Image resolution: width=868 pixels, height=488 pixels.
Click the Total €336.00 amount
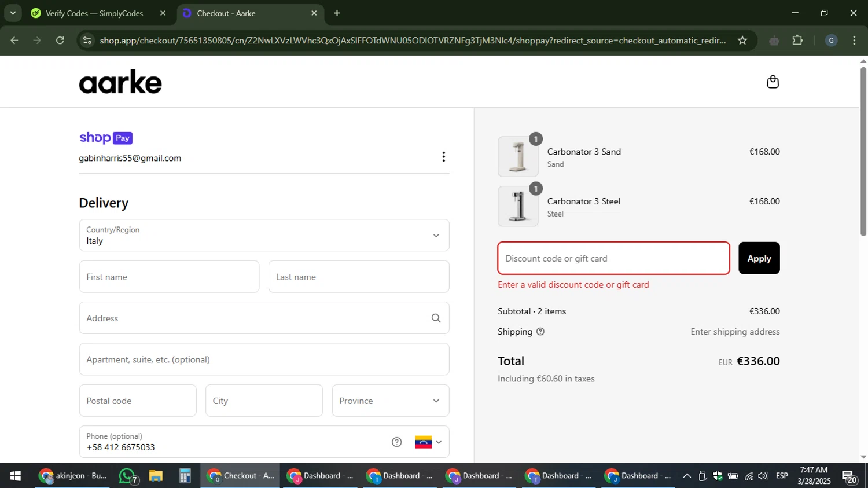pyautogui.click(x=758, y=361)
